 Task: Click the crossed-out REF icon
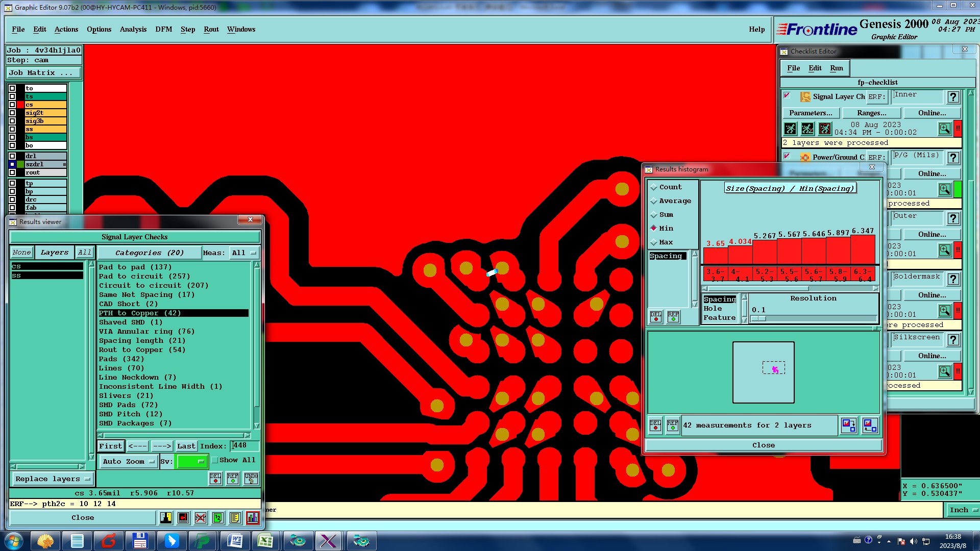[x=201, y=518]
